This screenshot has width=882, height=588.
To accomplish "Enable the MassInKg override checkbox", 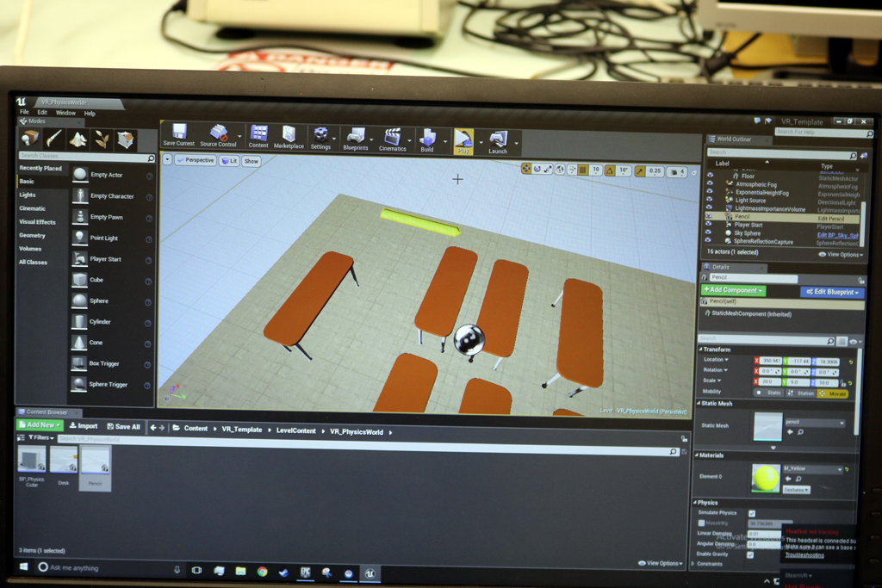I will 701,523.
